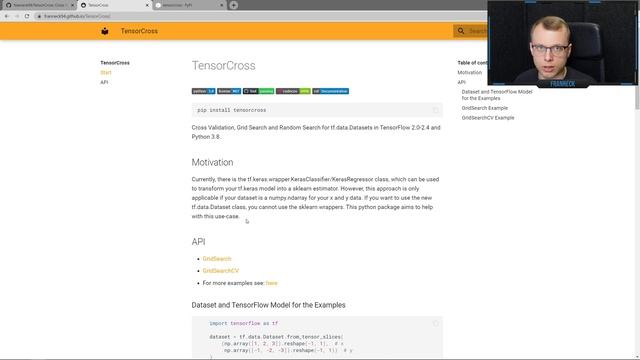640x360 pixels.
Task: Open the GridSearchCV API link
Action: point(221,271)
